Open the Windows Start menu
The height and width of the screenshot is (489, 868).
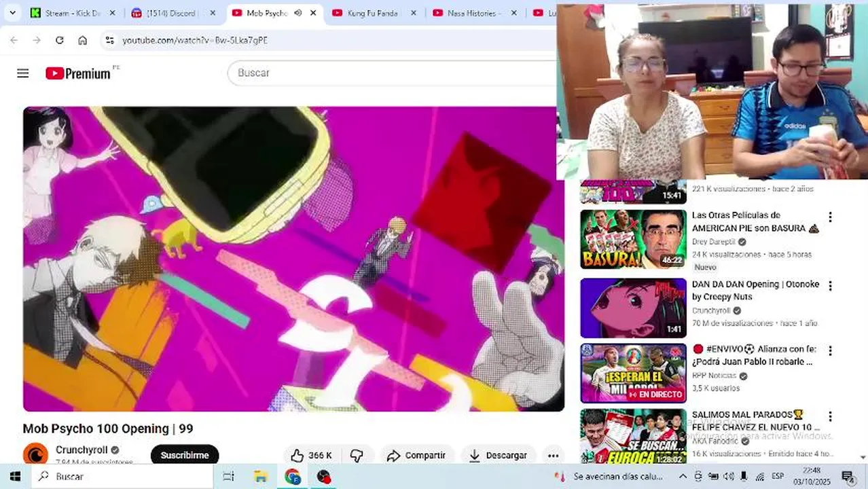(15, 477)
